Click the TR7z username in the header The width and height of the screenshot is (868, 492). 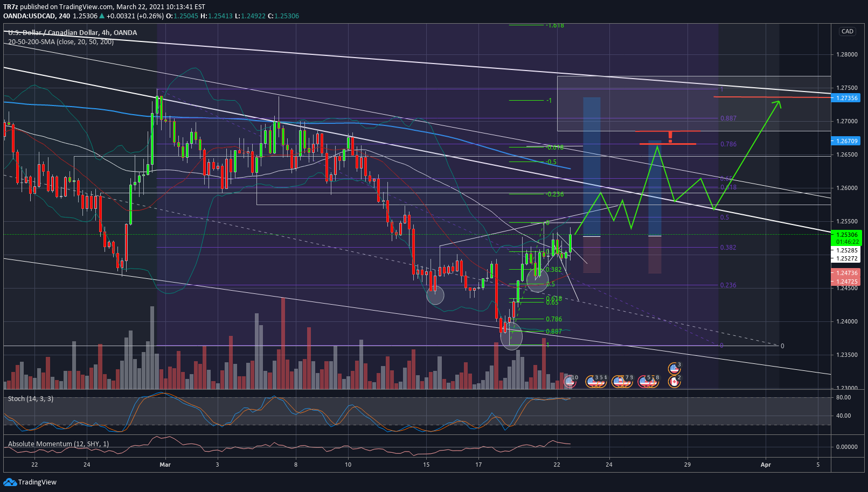(10, 7)
